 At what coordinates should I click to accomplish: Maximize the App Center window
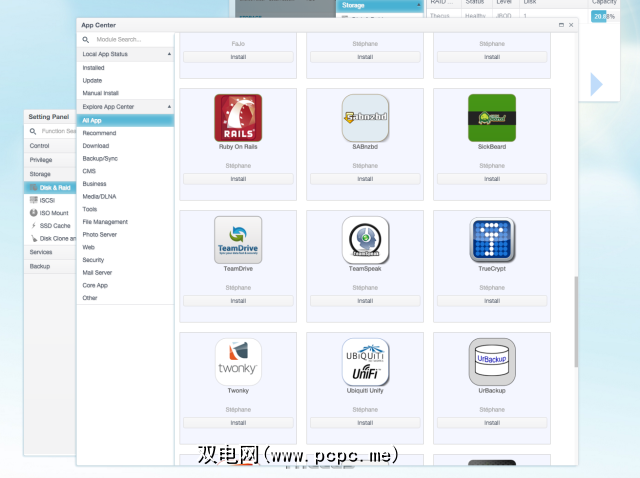click(561, 25)
